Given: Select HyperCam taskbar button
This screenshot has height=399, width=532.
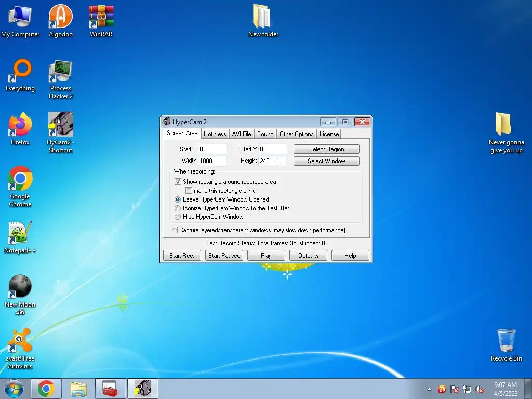Looking at the screenshot, I should [142, 389].
